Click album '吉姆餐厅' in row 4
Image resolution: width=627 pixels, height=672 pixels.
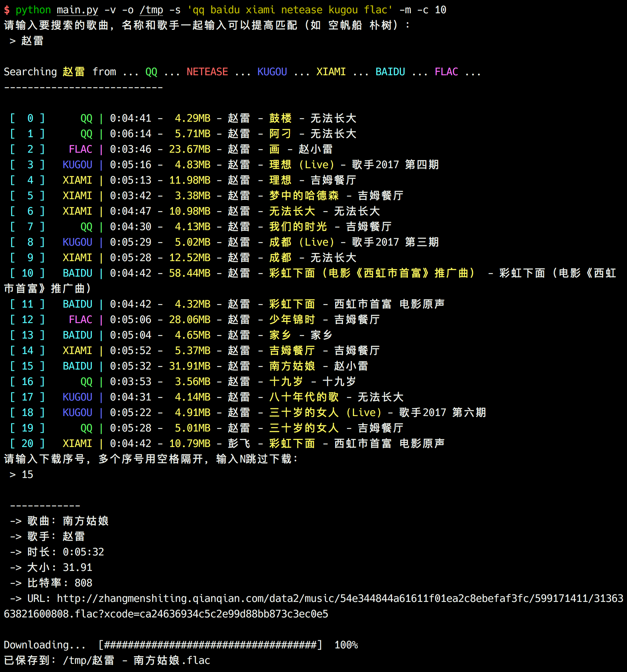(333, 180)
